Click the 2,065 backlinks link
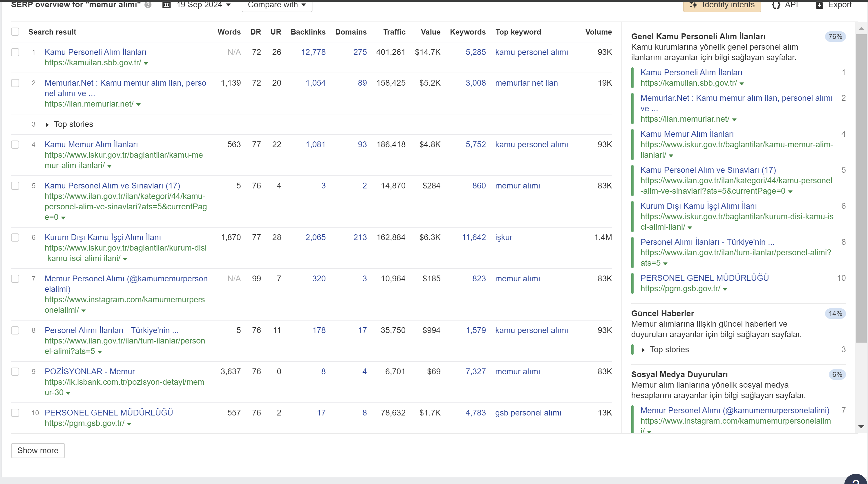868x484 pixels. tap(315, 237)
